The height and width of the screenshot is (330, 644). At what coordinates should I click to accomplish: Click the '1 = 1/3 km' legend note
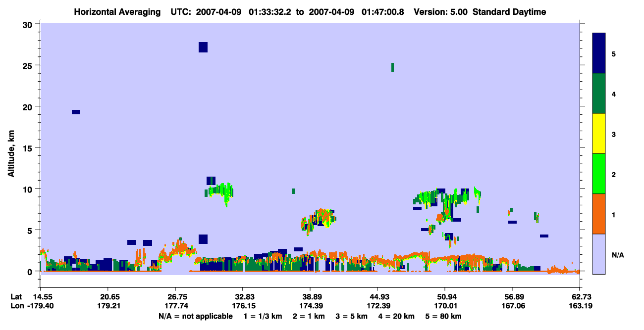tap(264, 316)
